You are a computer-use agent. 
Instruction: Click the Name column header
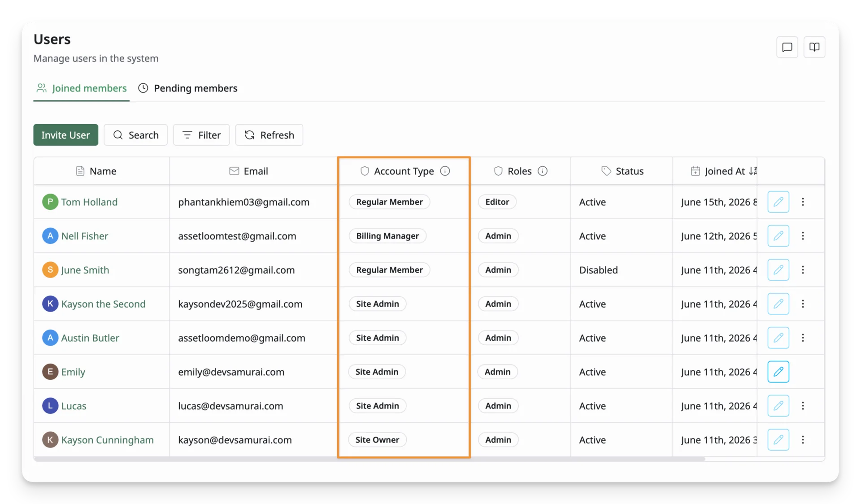pos(102,171)
